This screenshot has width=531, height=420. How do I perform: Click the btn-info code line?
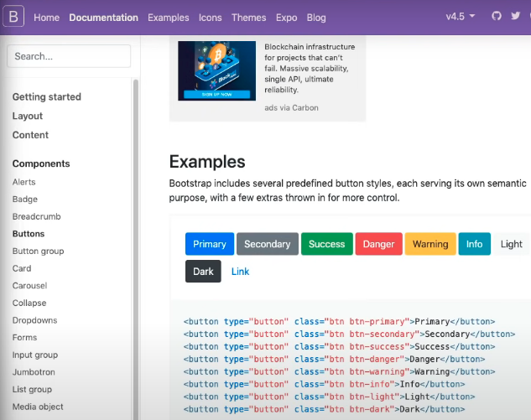[x=324, y=384]
